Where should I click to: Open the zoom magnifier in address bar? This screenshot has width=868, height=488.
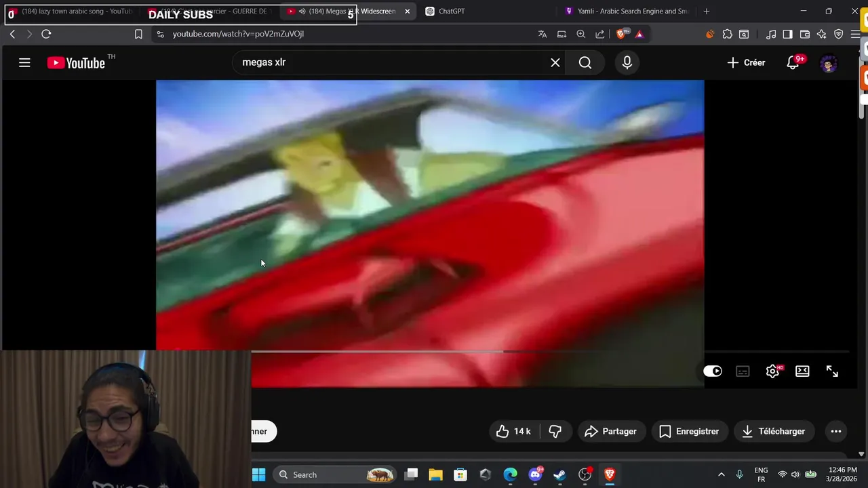pos(581,34)
